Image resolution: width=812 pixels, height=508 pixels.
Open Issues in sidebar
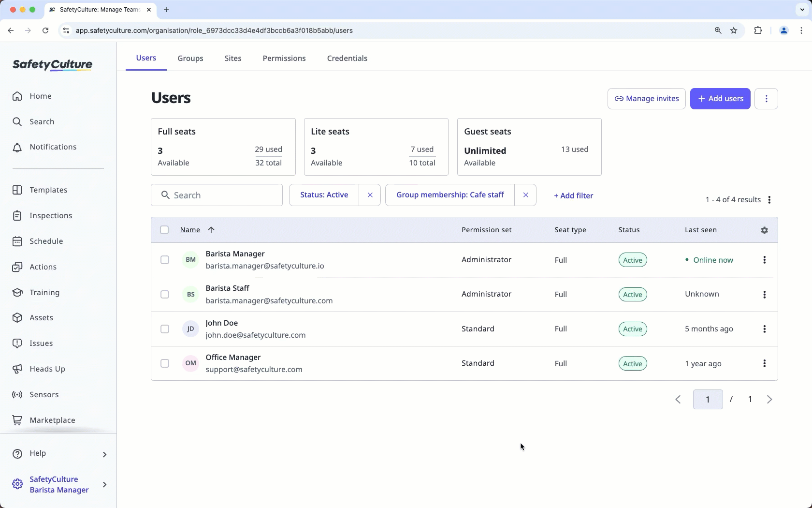(32, 344)
